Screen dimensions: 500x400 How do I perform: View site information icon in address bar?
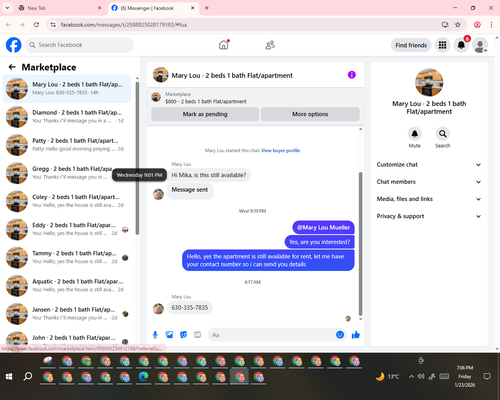(53, 25)
